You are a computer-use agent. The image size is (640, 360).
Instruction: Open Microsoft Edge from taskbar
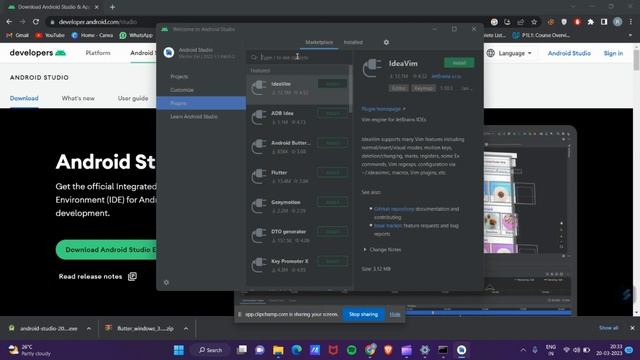[x=297, y=350]
